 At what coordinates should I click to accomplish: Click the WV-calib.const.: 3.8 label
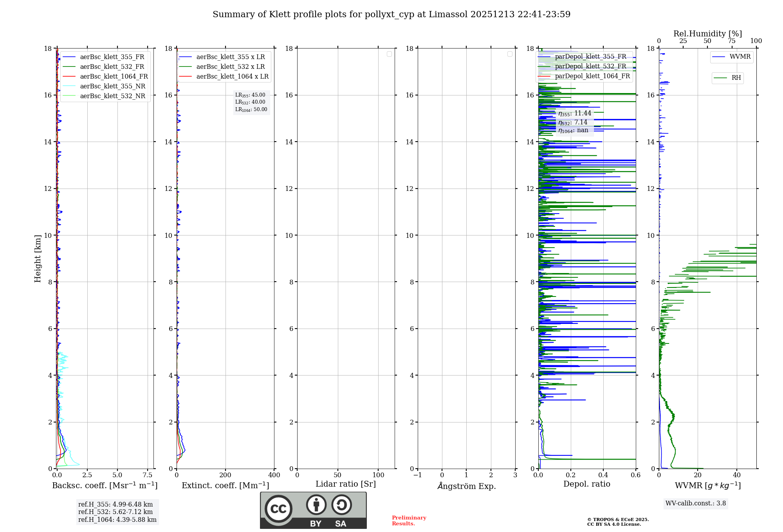(695, 503)
